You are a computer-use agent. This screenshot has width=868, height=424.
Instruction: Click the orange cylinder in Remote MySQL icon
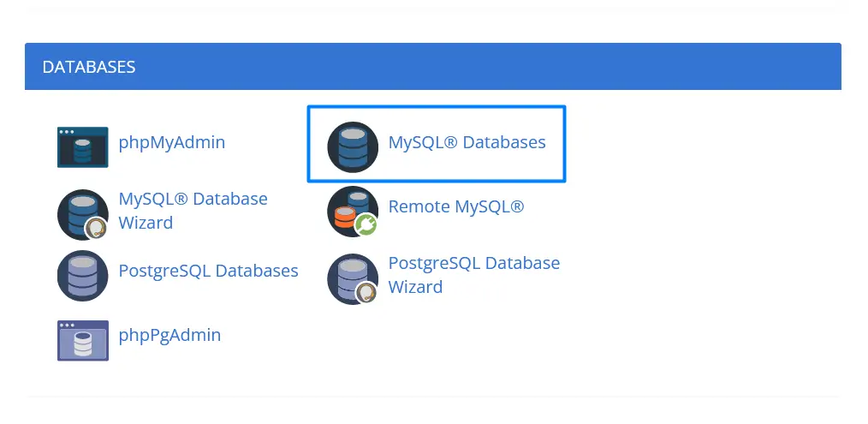pos(343,219)
